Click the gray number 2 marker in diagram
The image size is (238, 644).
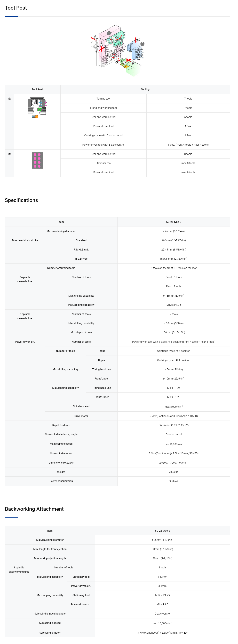[142, 44]
